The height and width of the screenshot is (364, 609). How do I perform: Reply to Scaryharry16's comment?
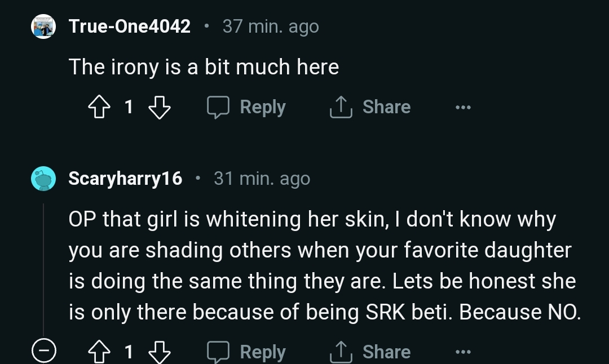coord(246,352)
